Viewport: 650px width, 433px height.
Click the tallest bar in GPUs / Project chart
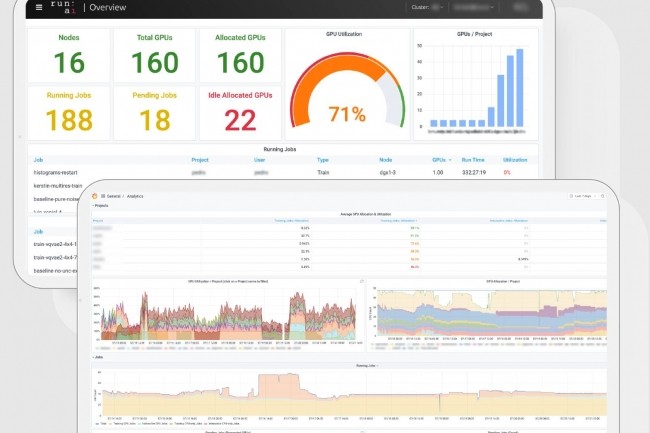click(520, 87)
